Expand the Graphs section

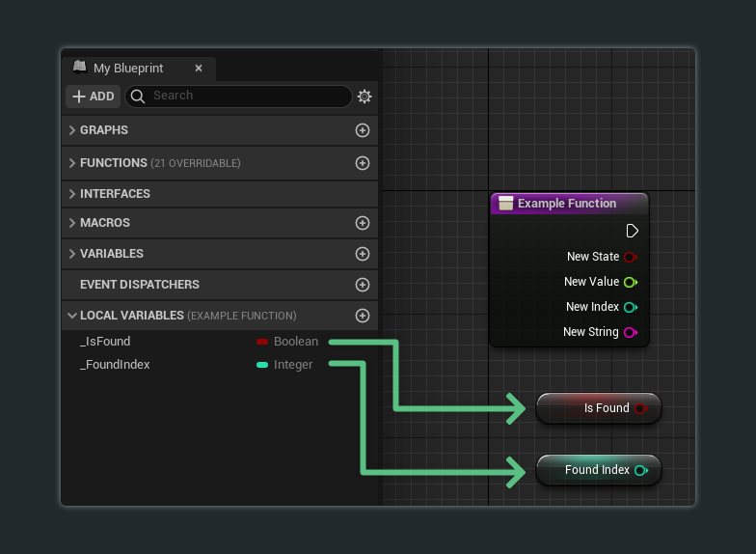72,130
